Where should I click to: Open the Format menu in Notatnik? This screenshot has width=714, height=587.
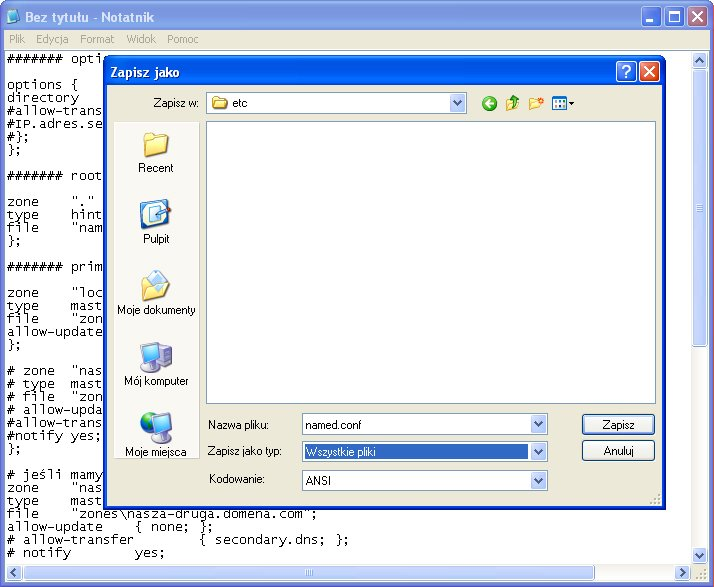point(97,39)
